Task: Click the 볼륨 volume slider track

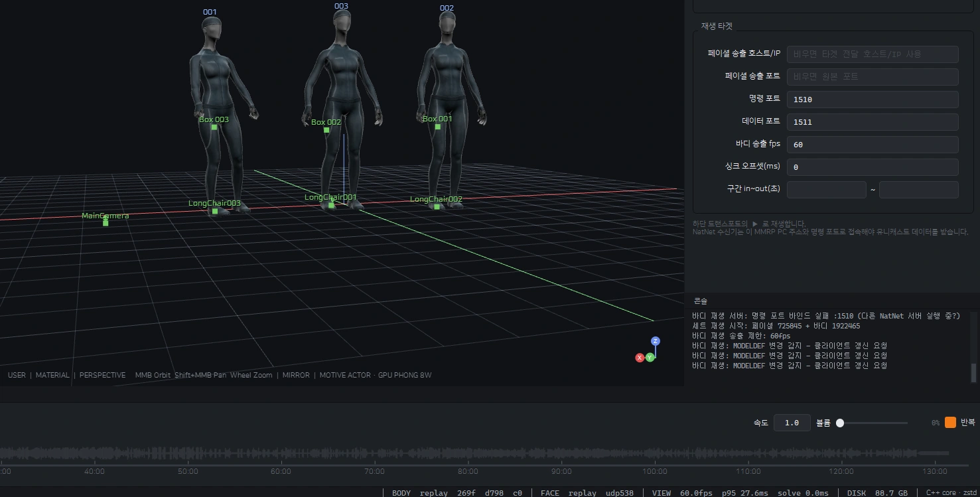Action: click(x=872, y=423)
